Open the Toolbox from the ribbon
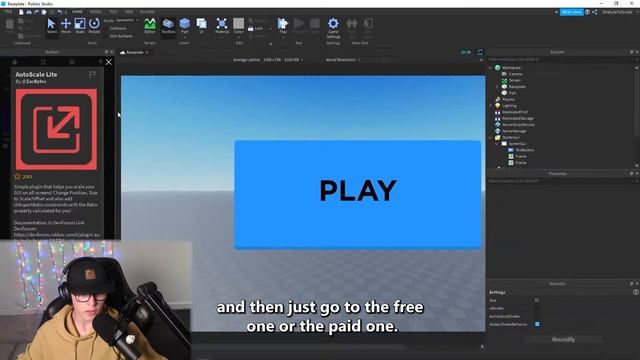Image resolution: width=640 pixels, height=360 pixels. click(168, 26)
